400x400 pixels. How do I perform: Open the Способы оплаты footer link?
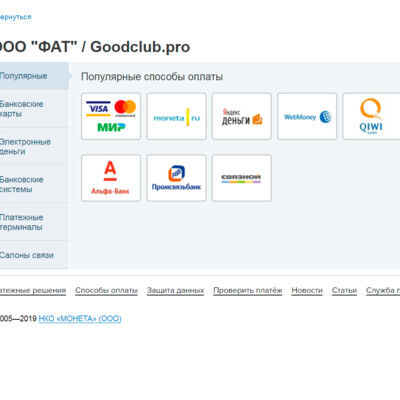tap(106, 290)
